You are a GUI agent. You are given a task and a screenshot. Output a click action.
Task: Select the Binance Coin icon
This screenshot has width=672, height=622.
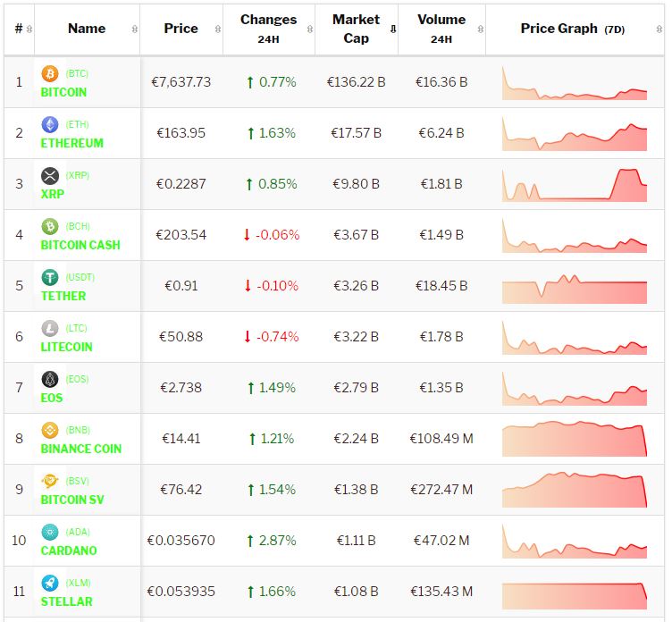pyautogui.click(x=50, y=430)
